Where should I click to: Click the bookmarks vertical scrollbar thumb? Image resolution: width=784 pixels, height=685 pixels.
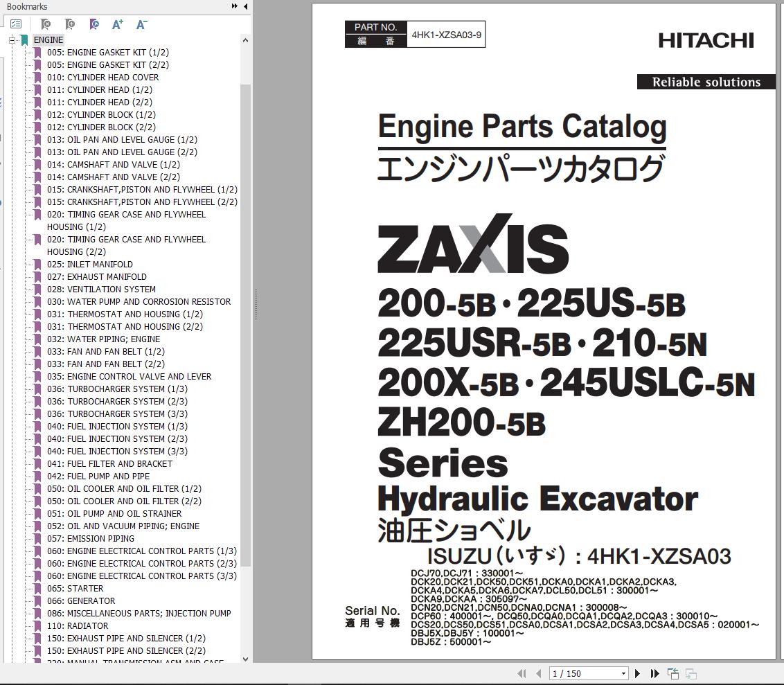point(245,325)
